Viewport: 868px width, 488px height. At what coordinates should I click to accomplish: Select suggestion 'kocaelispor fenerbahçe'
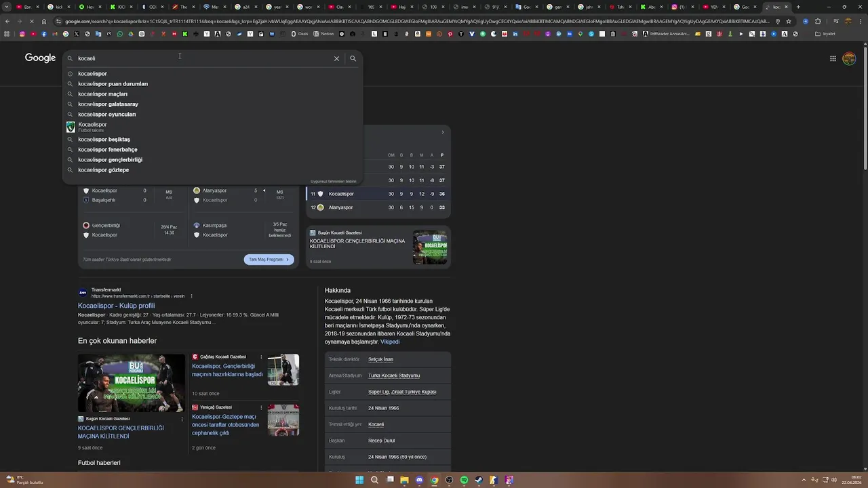[212, 150]
